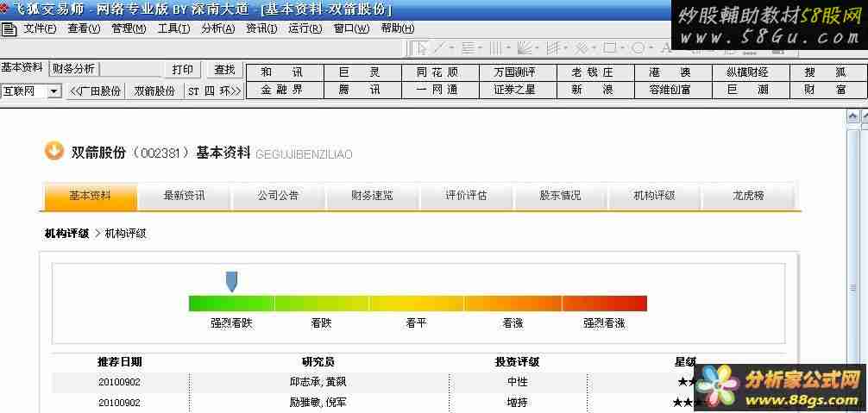Select the fan lines drawing tool
Screen dimensions: 868x413
point(524,48)
